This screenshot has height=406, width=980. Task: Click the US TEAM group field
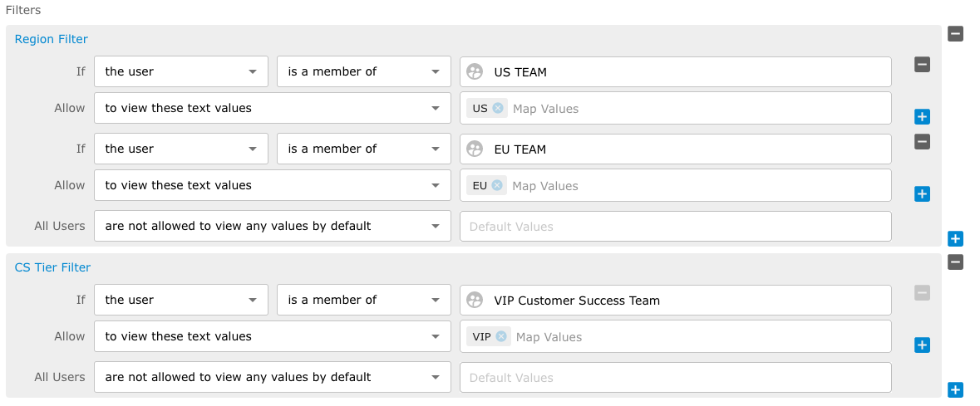[x=676, y=72]
